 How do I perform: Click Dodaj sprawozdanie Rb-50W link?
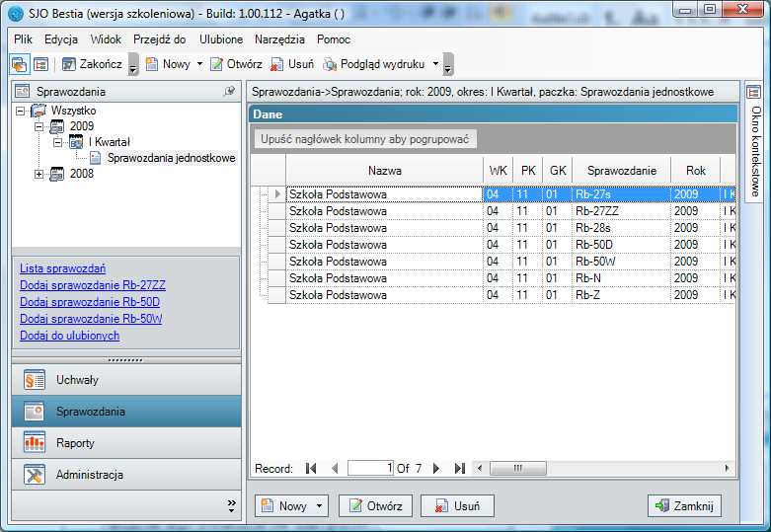click(91, 319)
